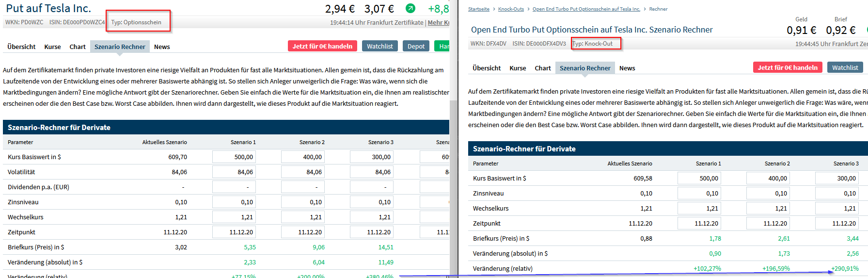Edit Zeitpunkt Szenario 3 field, Optionsschein page
Viewport: 868px width, 278px height.
pos(371,232)
